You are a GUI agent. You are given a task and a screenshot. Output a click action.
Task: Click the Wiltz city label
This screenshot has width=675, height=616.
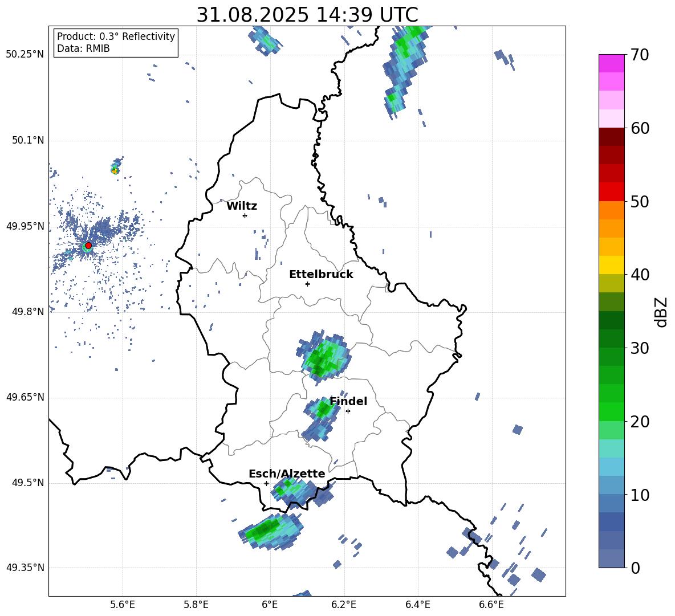click(x=242, y=206)
